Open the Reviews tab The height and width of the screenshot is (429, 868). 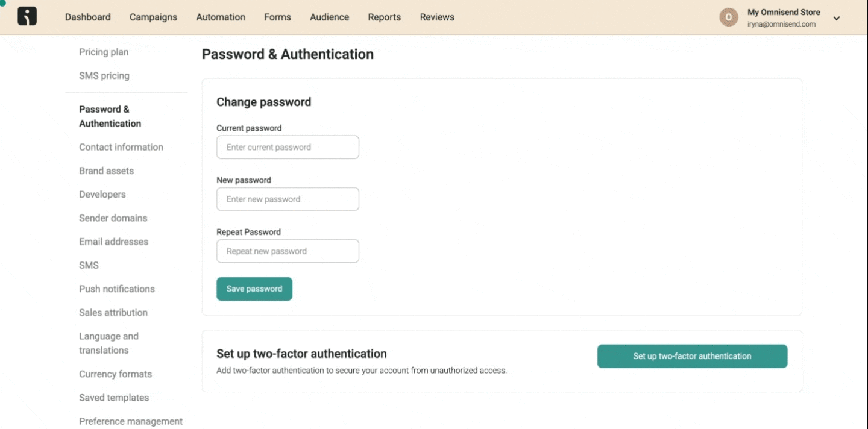(x=437, y=17)
